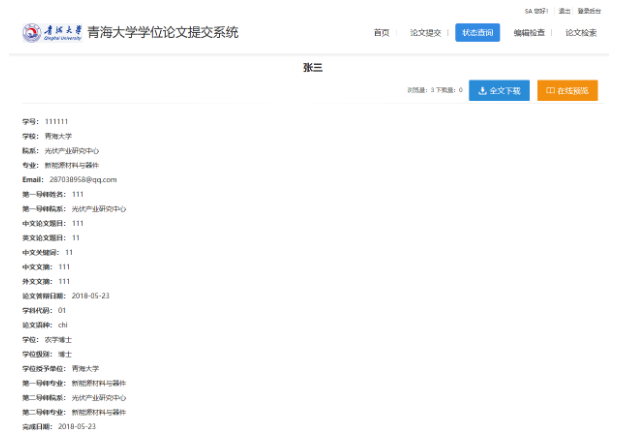Screen dimensions: 632x448
Task: Open the 论文提交 page
Action: point(425,33)
